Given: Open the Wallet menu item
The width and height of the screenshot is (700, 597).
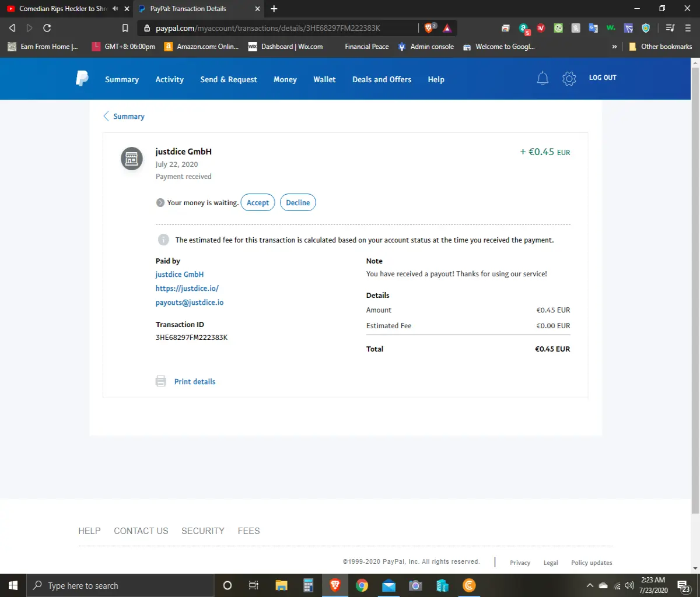Looking at the screenshot, I should [x=324, y=79].
